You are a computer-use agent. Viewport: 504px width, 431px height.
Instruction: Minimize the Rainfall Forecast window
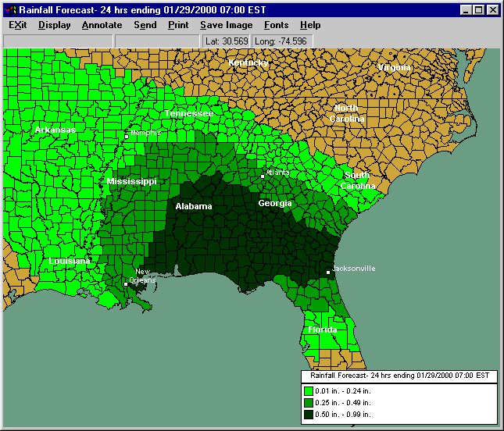pos(465,9)
